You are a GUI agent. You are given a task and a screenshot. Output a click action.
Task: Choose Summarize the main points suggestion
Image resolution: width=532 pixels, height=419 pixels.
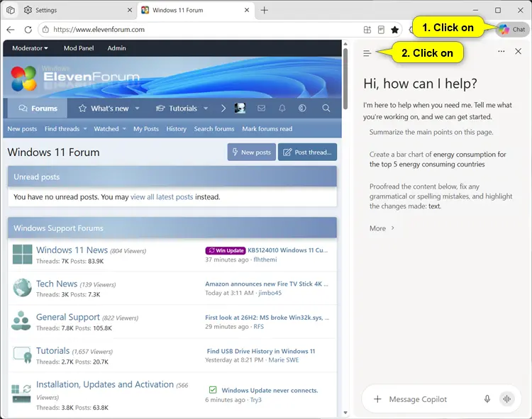[x=431, y=132]
